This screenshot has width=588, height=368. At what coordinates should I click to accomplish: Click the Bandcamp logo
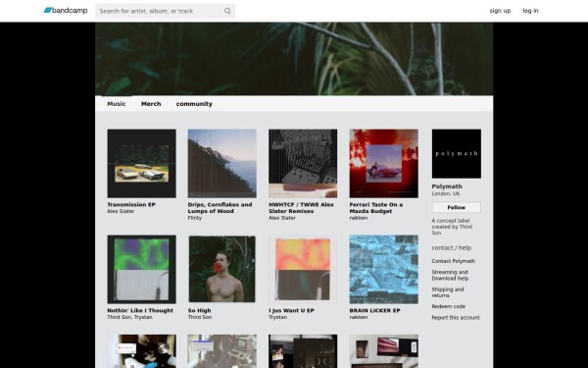tap(66, 11)
